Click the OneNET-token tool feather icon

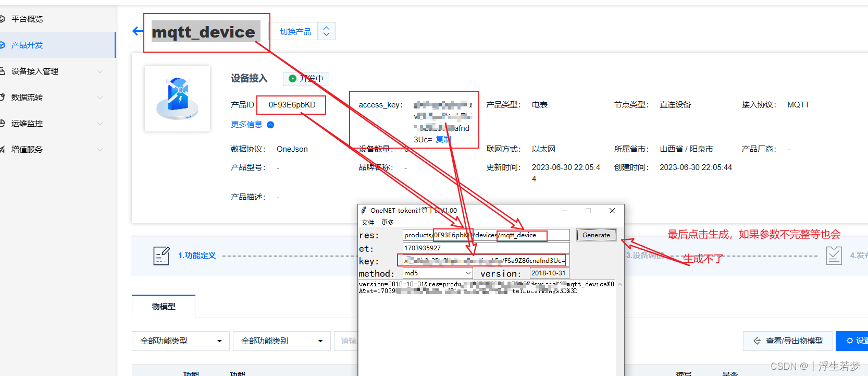click(364, 211)
